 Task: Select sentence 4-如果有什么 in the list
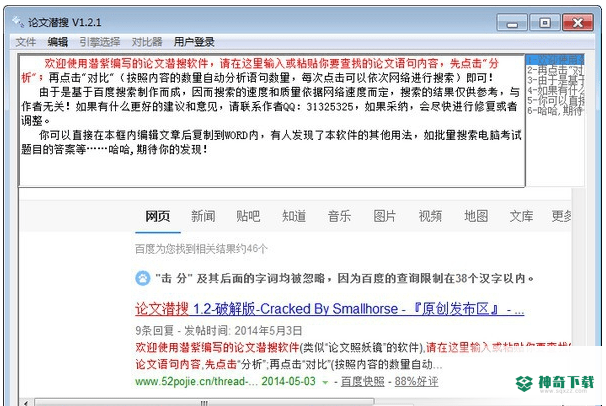click(555, 90)
